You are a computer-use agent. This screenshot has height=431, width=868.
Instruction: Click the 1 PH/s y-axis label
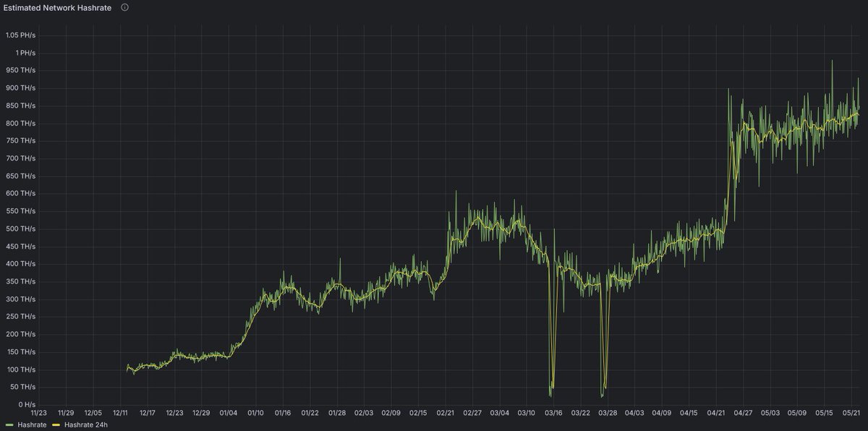(25, 53)
